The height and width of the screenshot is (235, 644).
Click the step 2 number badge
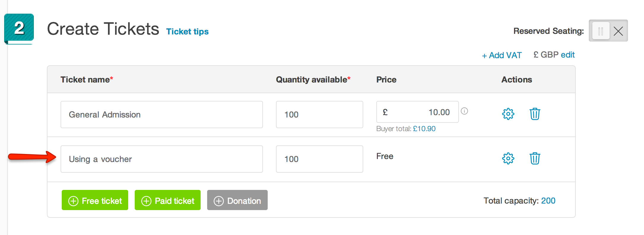point(19,28)
